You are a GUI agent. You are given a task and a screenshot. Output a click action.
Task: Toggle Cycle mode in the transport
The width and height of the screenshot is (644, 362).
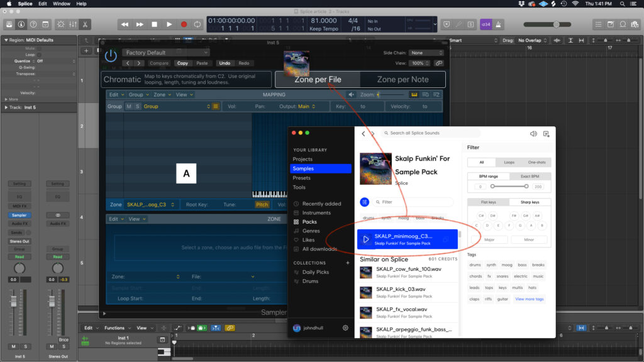point(197,25)
